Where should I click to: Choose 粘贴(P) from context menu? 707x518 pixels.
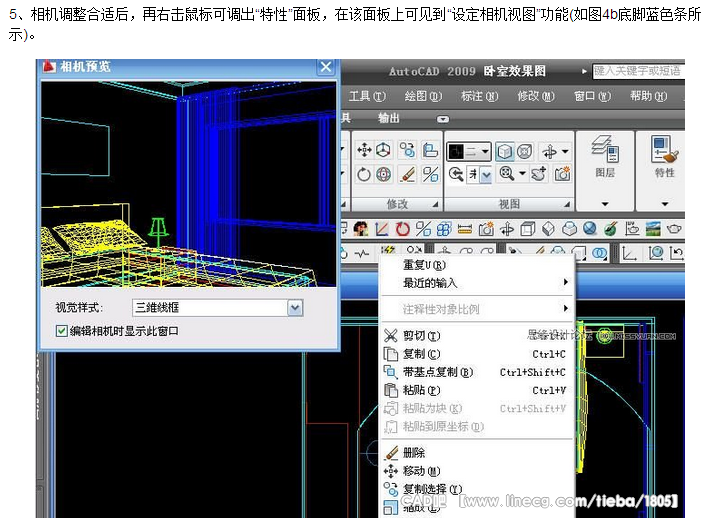click(477, 390)
